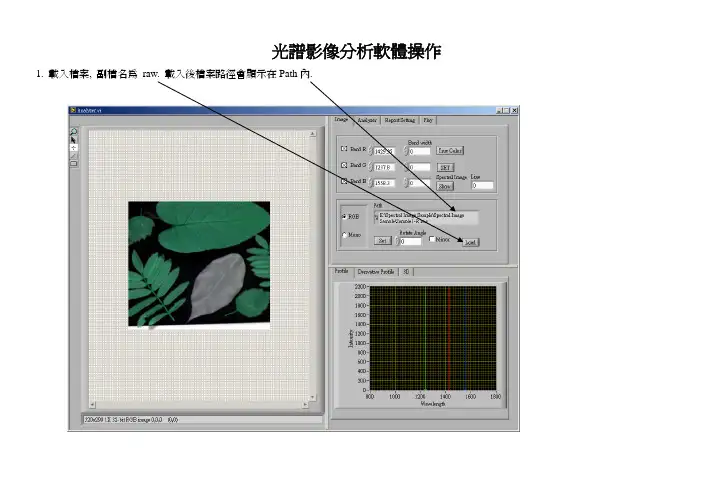
Task: Click the Rotate Angle stepper arrows
Action: tap(397, 241)
